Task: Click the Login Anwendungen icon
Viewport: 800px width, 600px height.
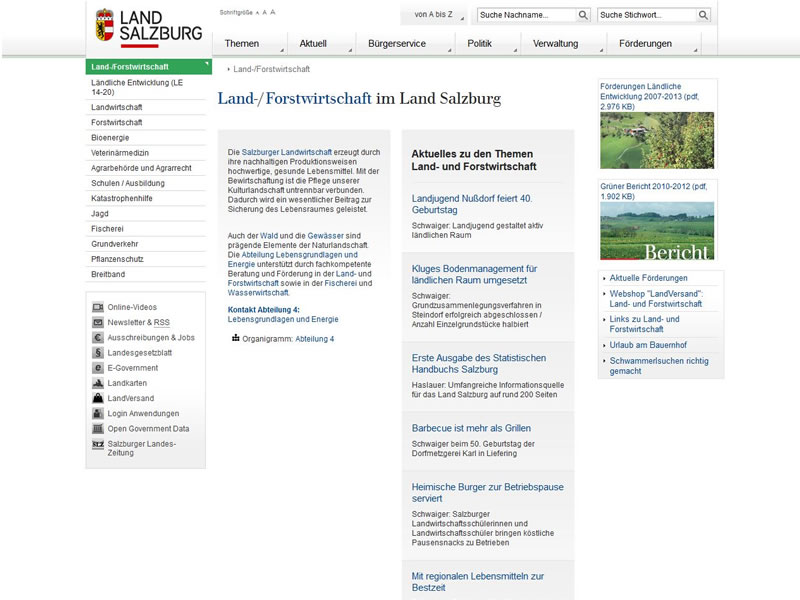Action: coord(98,413)
